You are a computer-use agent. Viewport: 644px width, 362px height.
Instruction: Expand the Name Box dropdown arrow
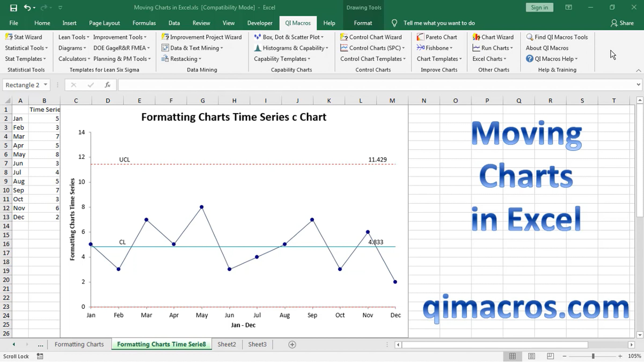tap(46, 85)
